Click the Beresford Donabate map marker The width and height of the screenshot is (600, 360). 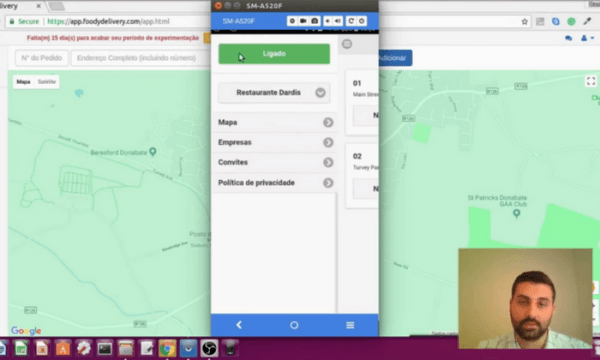[153, 152]
